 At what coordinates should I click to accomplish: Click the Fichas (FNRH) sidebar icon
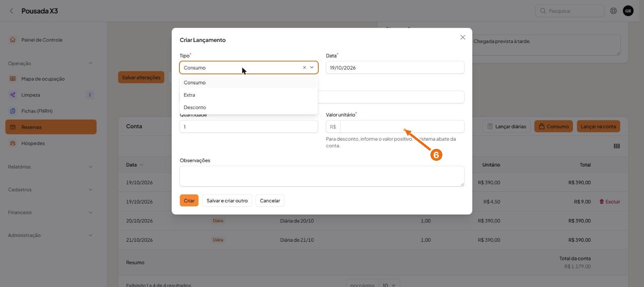pyautogui.click(x=13, y=111)
